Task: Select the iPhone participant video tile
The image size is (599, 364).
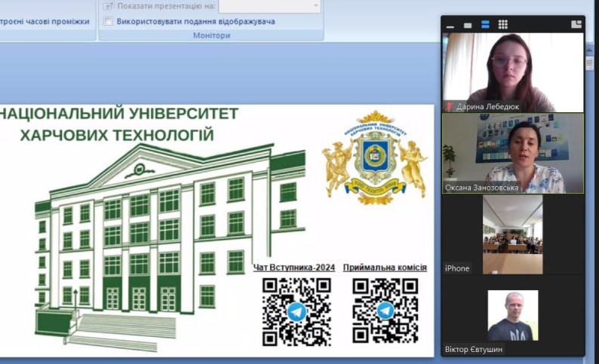Action: click(x=513, y=234)
